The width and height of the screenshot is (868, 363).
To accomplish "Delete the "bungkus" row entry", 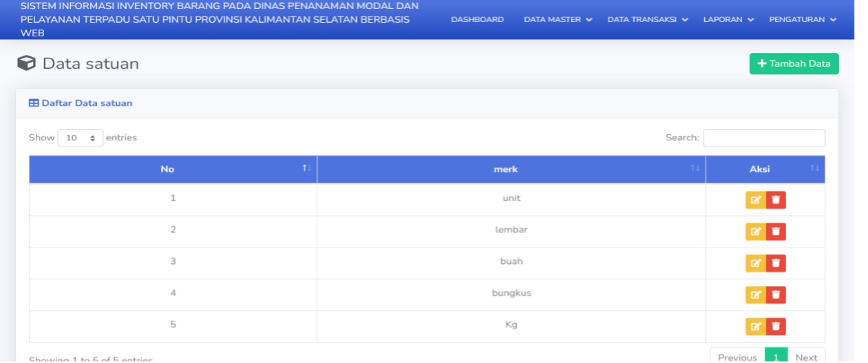I will [x=776, y=295].
